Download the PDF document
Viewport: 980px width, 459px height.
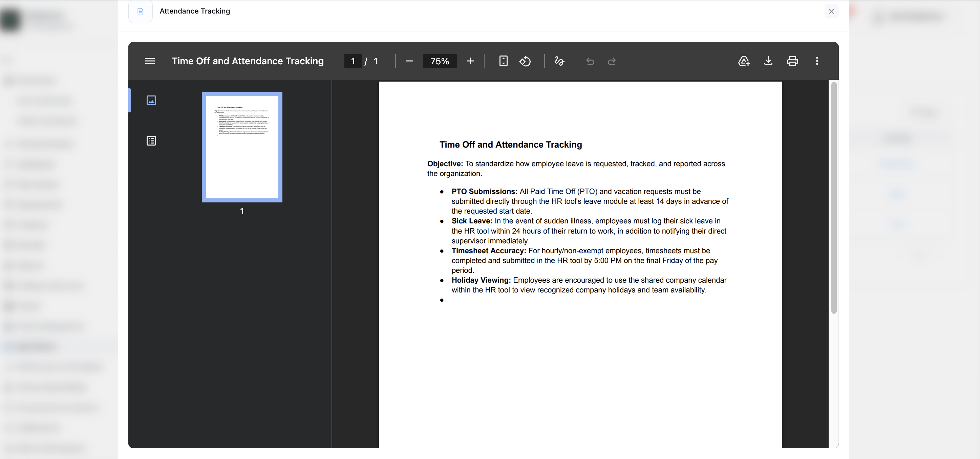[768, 61]
